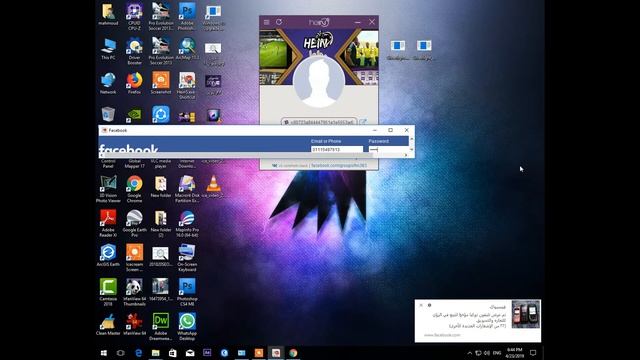
Task: Select the IrfanView 64 Thumbnails icon
Action: click(x=134, y=292)
